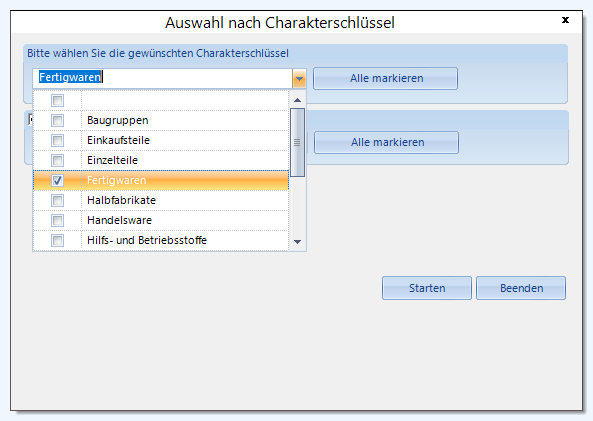Click the scrollbar down arrow in list
593x421 pixels.
298,242
